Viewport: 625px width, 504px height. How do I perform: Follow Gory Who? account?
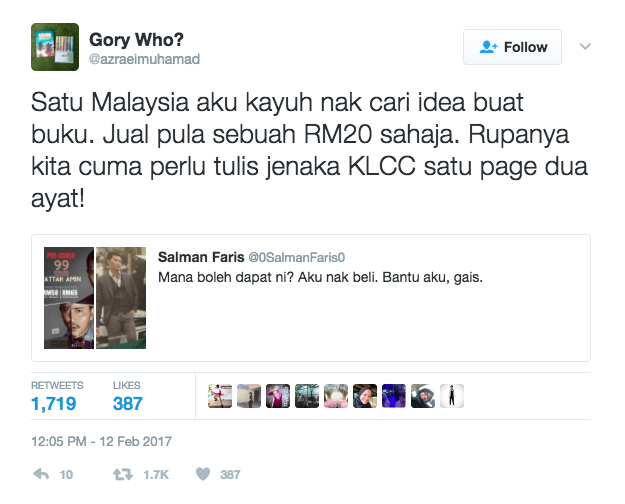(512, 47)
